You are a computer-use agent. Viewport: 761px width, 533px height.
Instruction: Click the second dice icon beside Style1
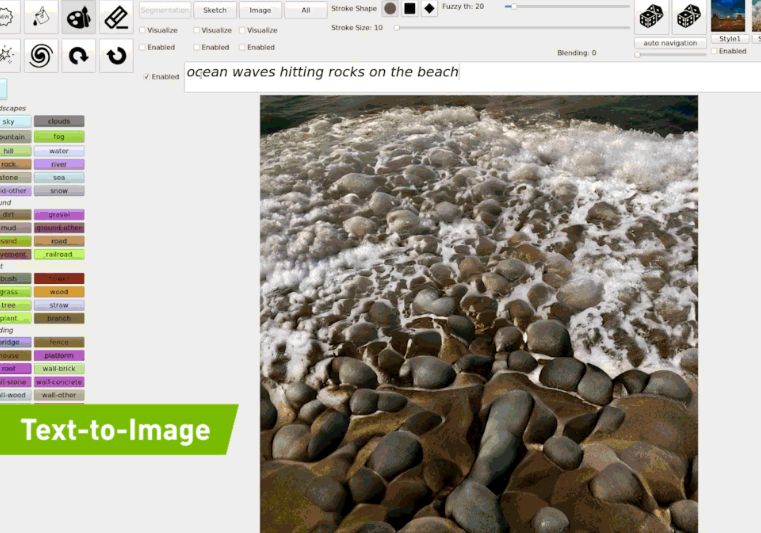tap(689, 17)
